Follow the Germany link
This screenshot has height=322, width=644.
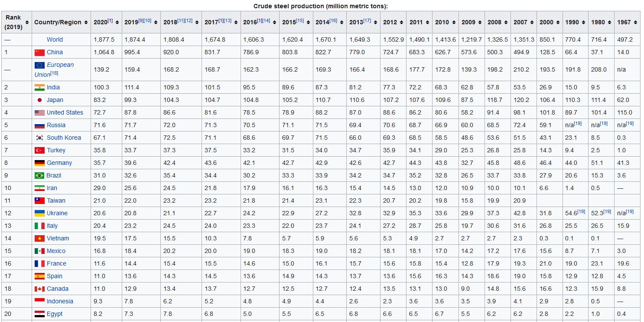click(59, 163)
